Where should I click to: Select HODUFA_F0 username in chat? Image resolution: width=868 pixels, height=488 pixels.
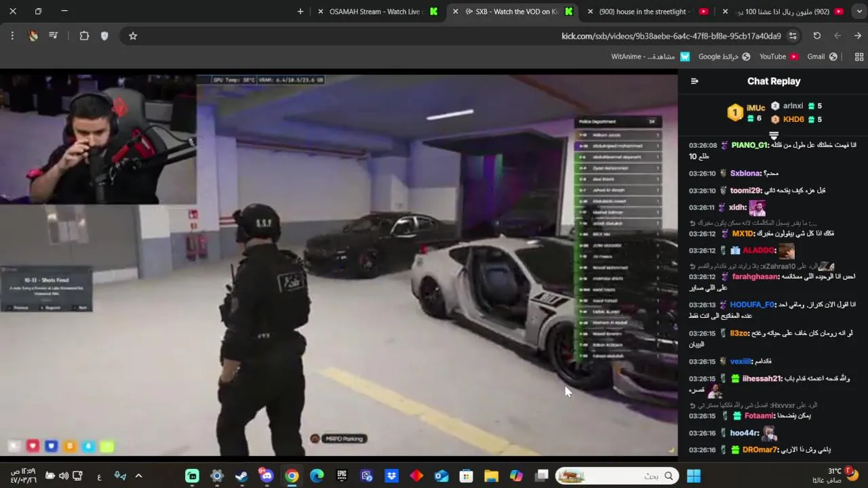pyautogui.click(x=753, y=305)
